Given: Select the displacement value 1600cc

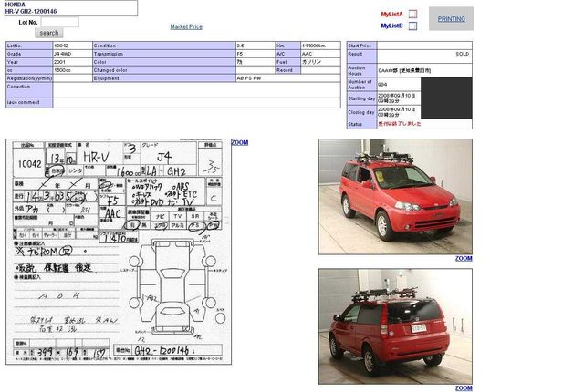Looking at the screenshot, I should coord(62,70).
